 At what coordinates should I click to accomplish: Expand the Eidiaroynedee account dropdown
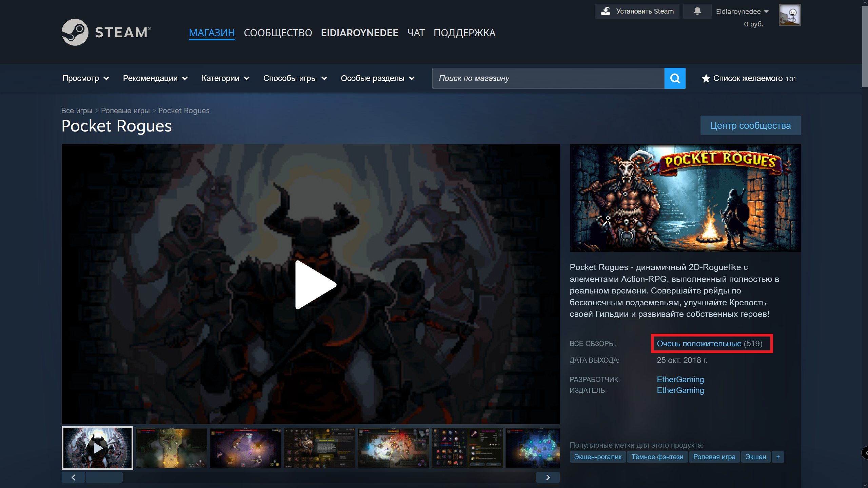tap(742, 12)
